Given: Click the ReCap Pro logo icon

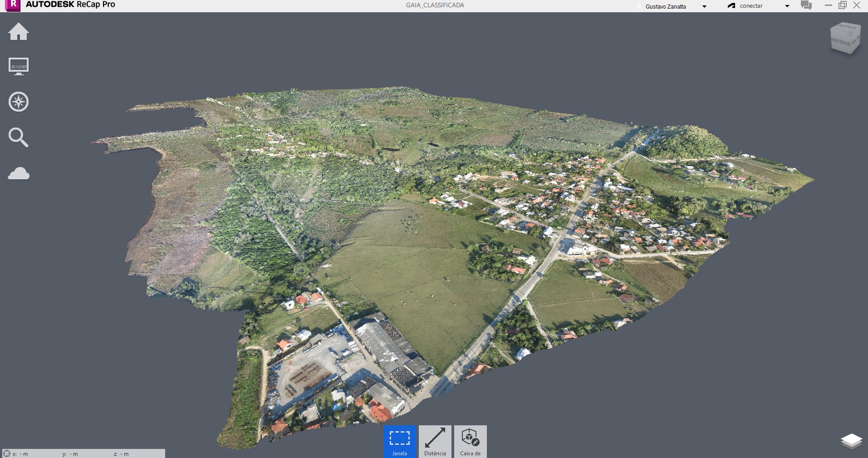Looking at the screenshot, I should coord(13,5).
